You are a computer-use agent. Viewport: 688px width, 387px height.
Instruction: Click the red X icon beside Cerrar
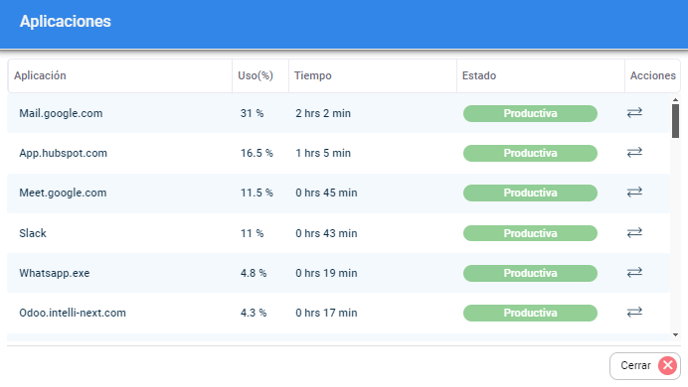[x=667, y=366]
